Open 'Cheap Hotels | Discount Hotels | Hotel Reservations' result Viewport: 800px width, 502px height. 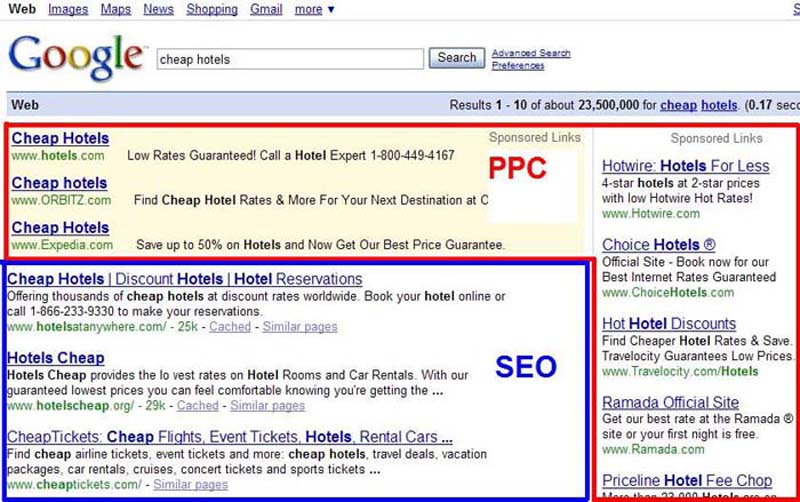tap(185, 279)
